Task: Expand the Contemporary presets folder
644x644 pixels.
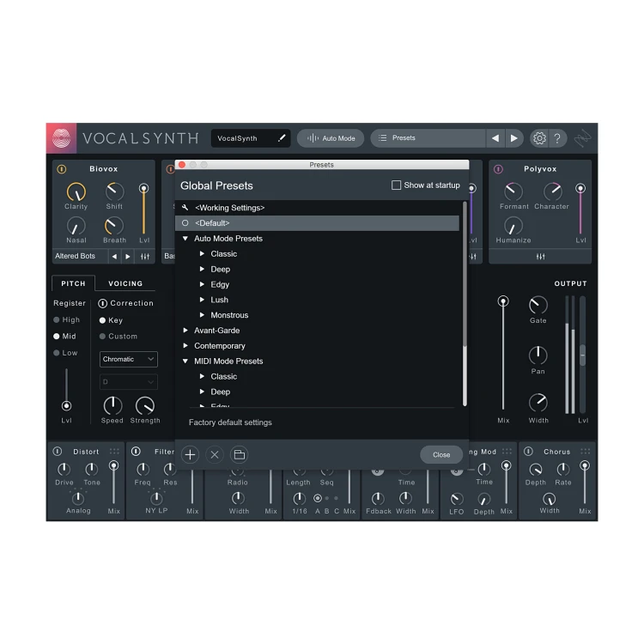Action: 185,346
